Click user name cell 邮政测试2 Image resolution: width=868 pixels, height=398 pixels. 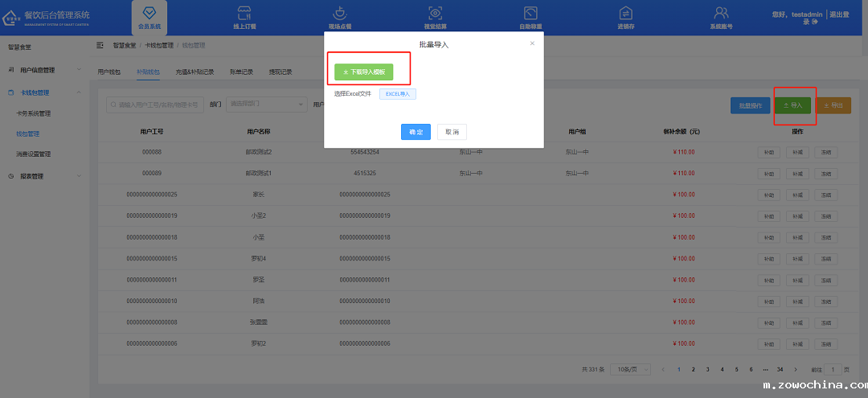click(x=259, y=152)
